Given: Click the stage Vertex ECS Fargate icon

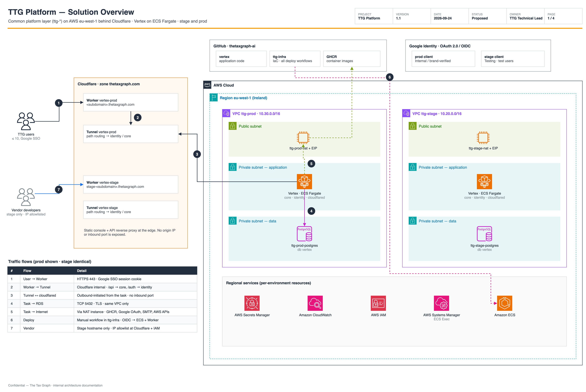Looking at the screenshot, I should pos(484,181).
